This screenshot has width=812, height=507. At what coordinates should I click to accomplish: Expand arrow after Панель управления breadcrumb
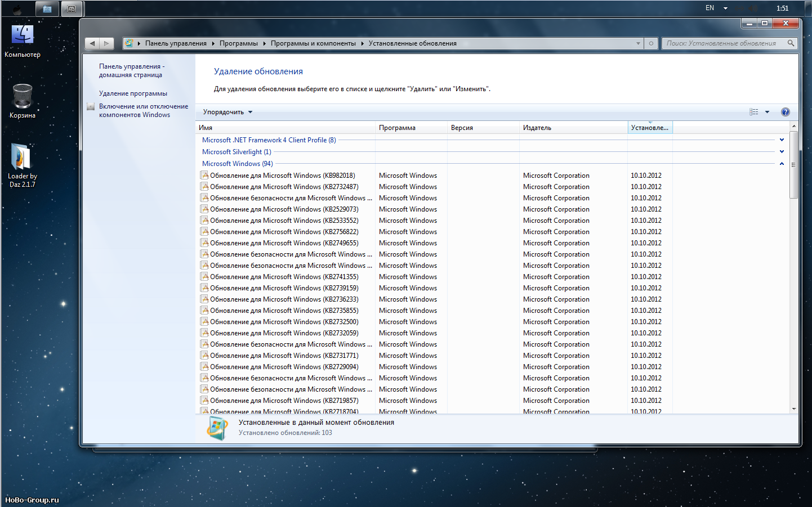tap(213, 43)
